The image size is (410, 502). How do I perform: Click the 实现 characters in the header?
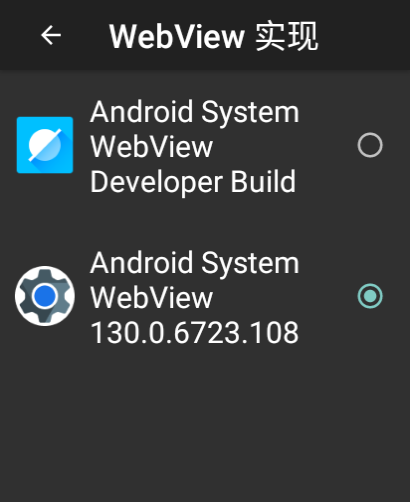[x=287, y=36]
